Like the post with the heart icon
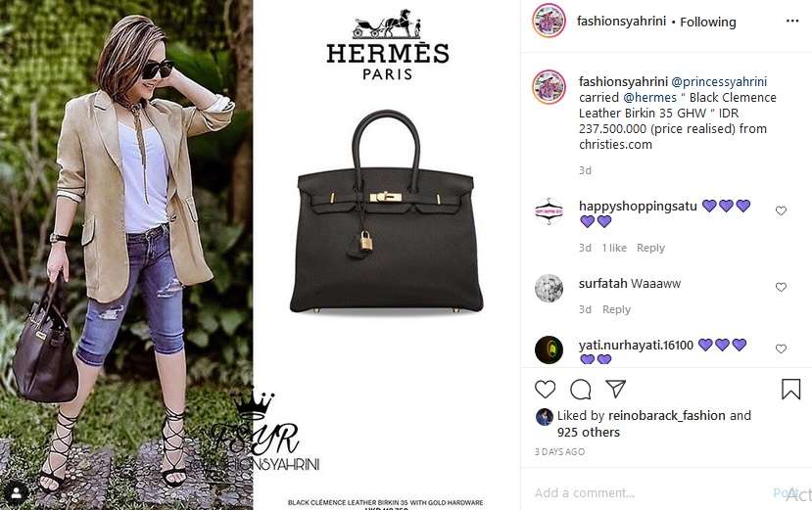 (545, 390)
